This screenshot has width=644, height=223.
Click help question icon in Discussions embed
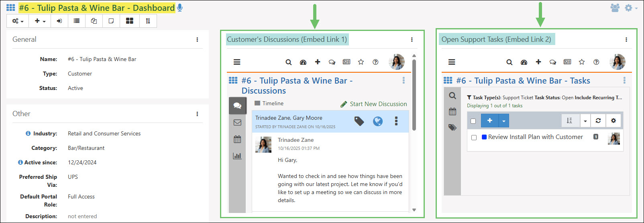click(x=375, y=62)
